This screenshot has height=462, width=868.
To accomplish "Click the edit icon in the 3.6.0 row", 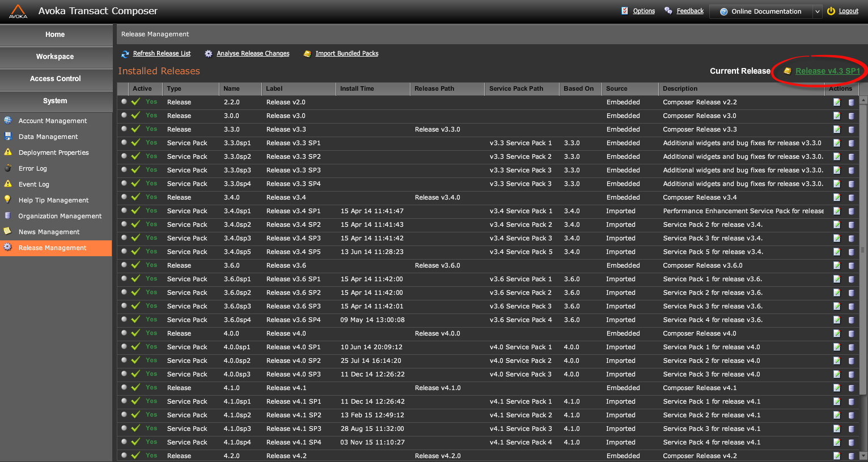I will point(837,265).
